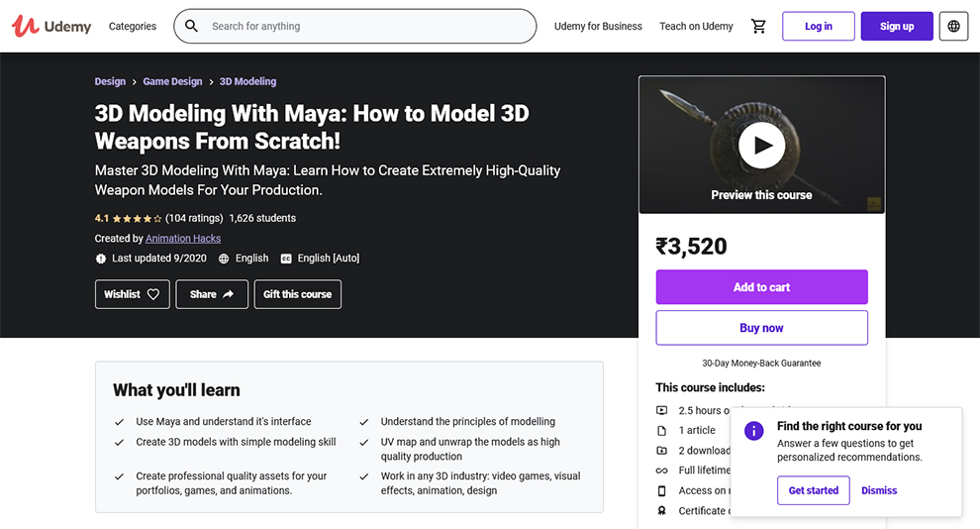Open the shopping cart icon
The width and height of the screenshot is (980, 529).
758,27
